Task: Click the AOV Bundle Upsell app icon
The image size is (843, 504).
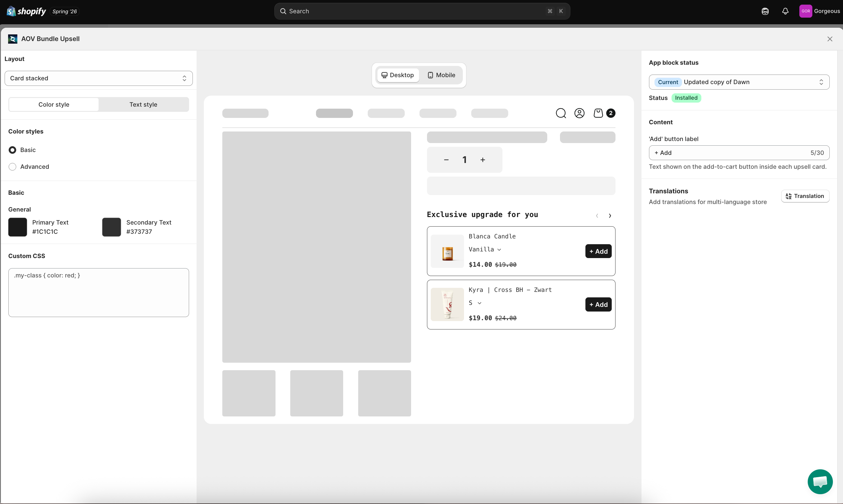Action: 12,39
